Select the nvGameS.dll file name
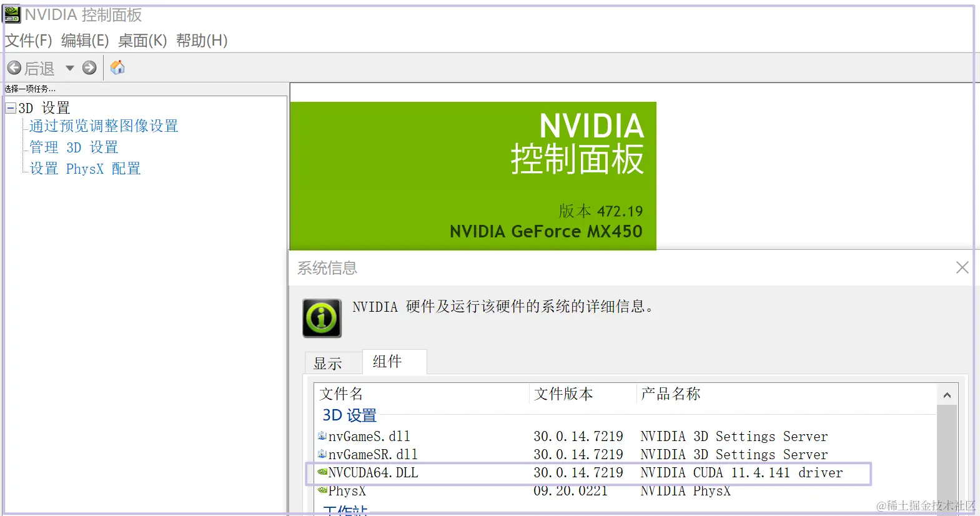The width and height of the screenshot is (980, 516). pos(369,436)
